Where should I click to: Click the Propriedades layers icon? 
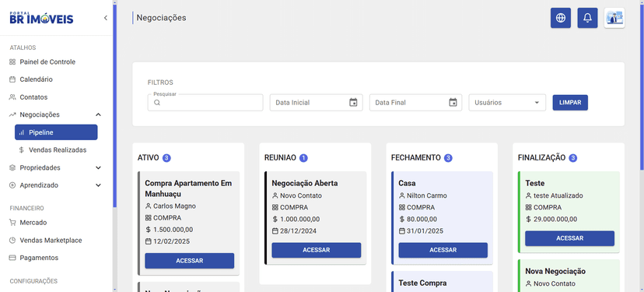pyautogui.click(x=12, y=167)
